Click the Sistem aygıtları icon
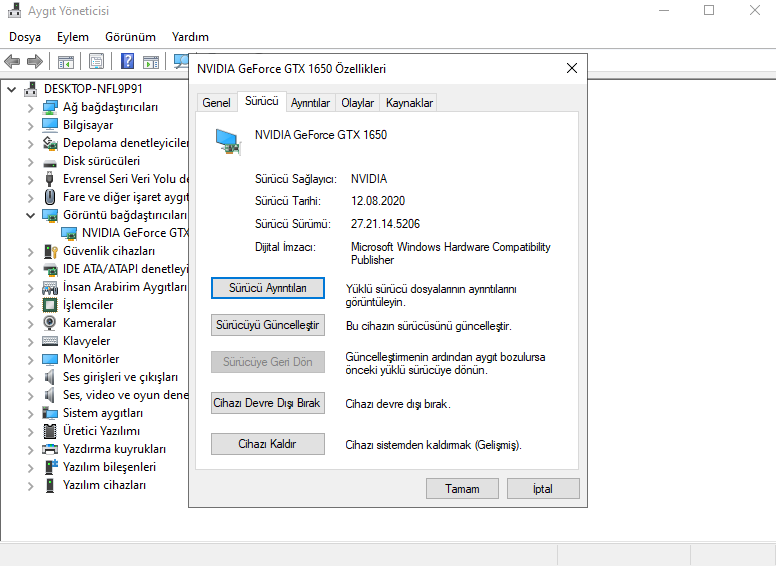The image size is (776, 566). pos(50,413)
